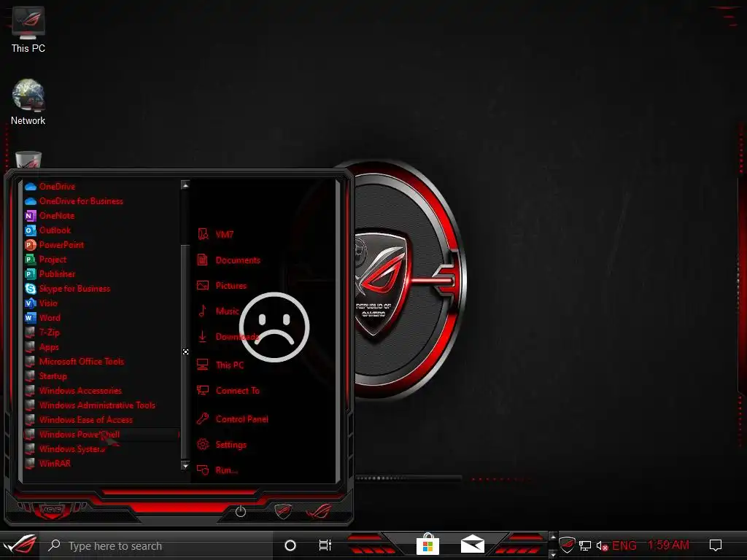Expand the WinRAR folder
Screen dimensions: 747x560
click(x=101, y=463)
